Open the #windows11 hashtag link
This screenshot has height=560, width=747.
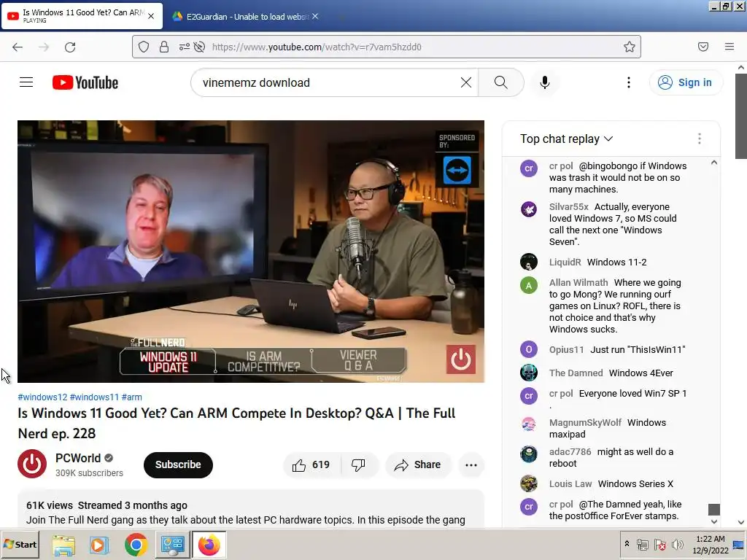click(94, 397)
